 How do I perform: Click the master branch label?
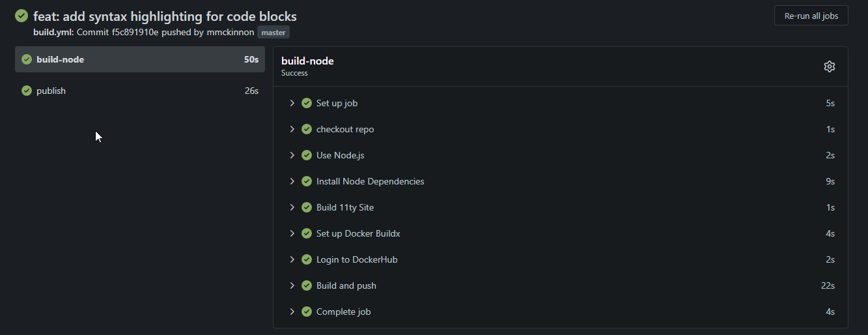[273, 32]
